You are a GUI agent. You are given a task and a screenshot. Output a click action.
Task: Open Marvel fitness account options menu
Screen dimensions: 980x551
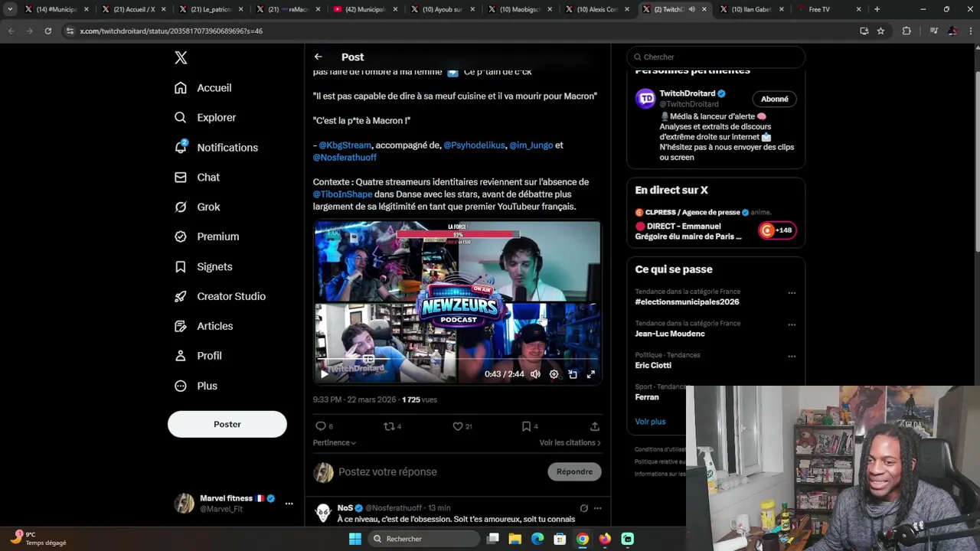[x=289, y=504]
